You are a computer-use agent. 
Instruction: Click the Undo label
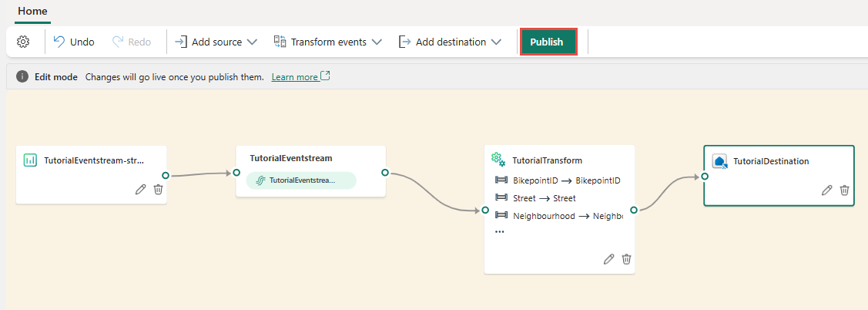[82, 42]
